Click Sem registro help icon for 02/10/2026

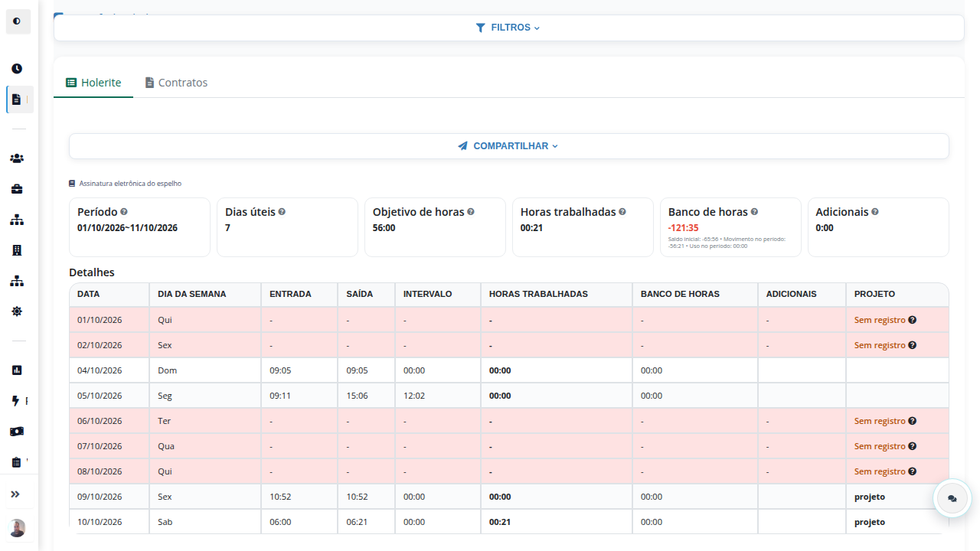pos(913,345)
